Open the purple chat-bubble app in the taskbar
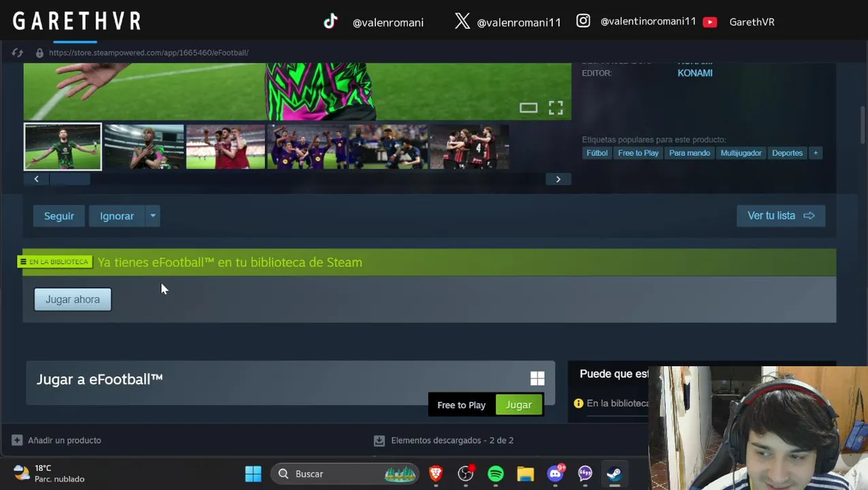 pos(585,474)
